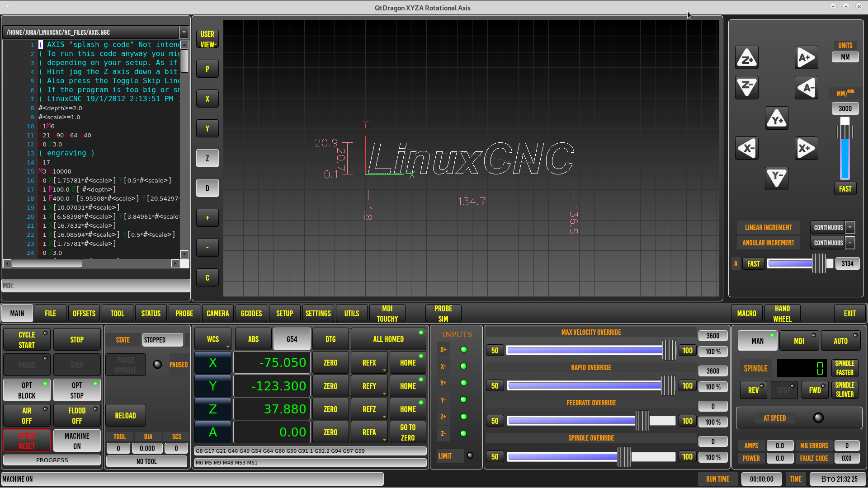Set max velocity override to 50
868x488 pixels.
[495, 351]
